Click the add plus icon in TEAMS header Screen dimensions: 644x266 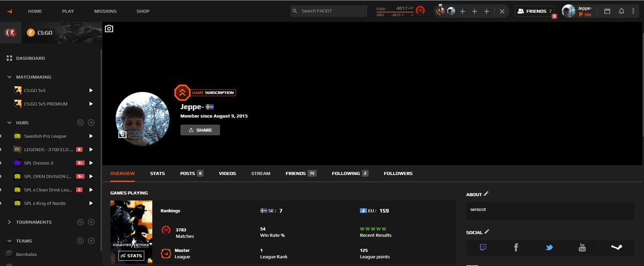[x=91, y=241]
